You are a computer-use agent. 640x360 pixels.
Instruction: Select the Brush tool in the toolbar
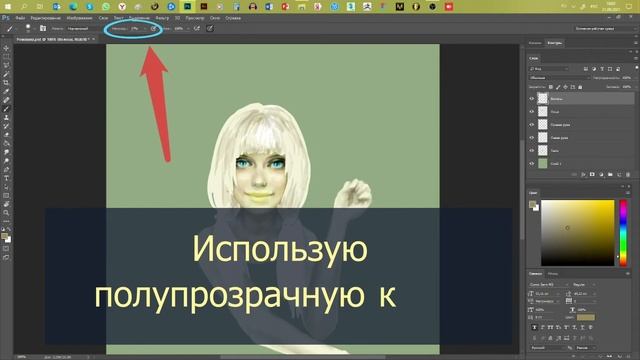(6, 109)
